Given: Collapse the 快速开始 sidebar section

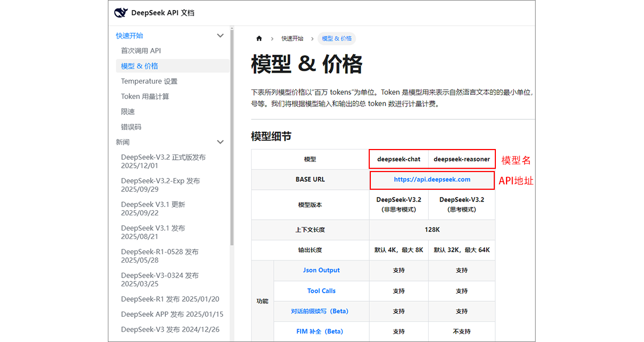Looking at the screenshot, I should 221,35.
